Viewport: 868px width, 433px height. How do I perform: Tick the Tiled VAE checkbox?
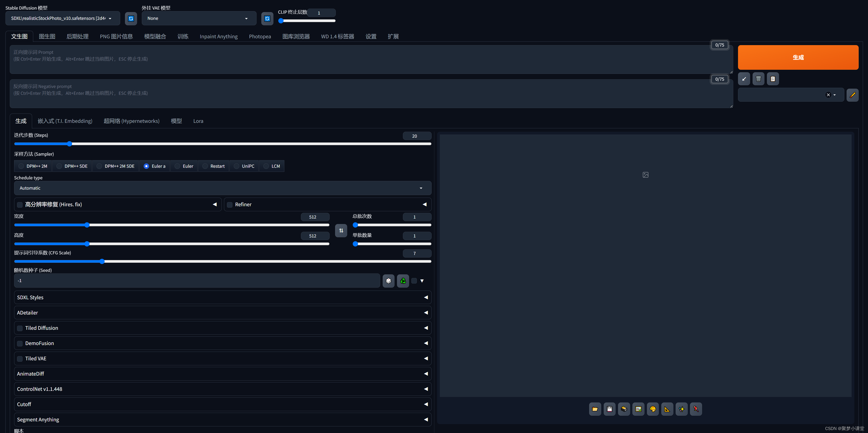pyautogui.click(x=20, y=359)
